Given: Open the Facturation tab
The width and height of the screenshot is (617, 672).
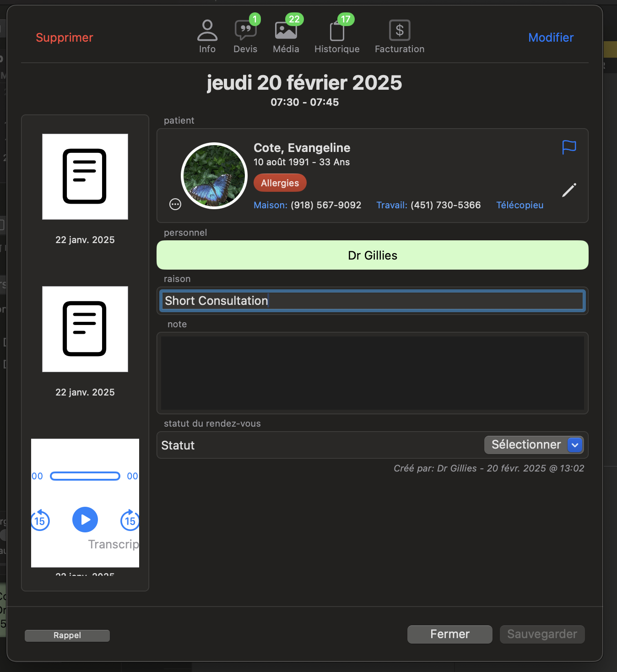Looking at the screenshot, I should point(400,37).
